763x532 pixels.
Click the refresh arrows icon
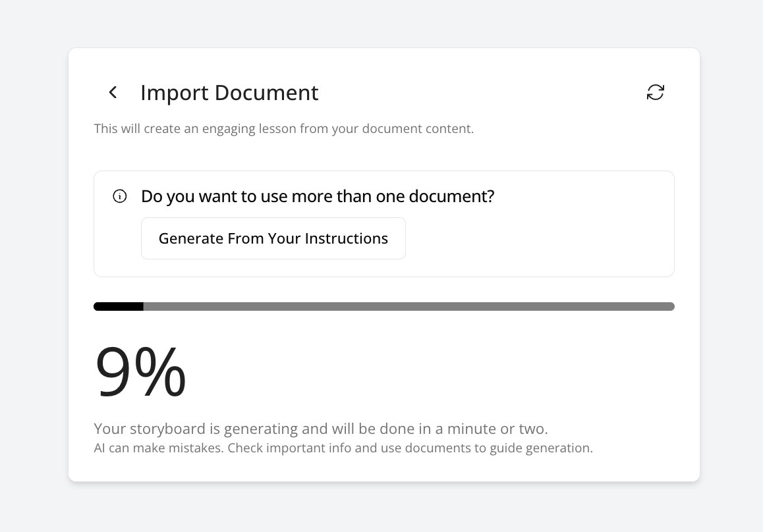(655, 92)
